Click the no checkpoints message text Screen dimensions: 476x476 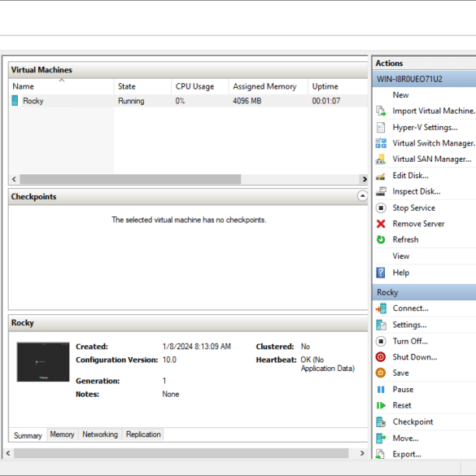pyautogui.click(x=189, y=220)
